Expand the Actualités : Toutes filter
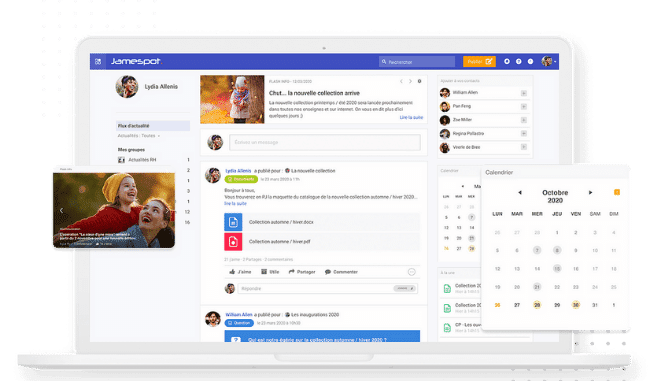661x381 pixels. point(139,136)
